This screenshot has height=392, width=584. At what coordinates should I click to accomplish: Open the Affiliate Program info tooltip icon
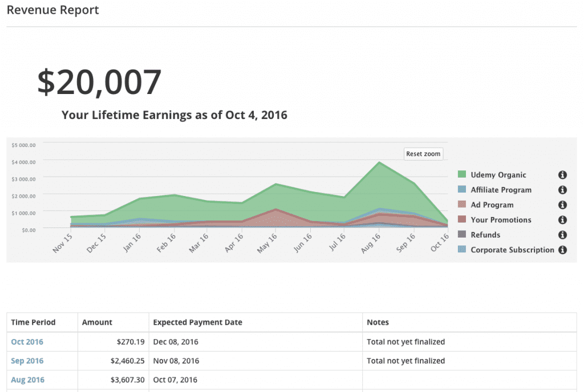click(562, 189)
